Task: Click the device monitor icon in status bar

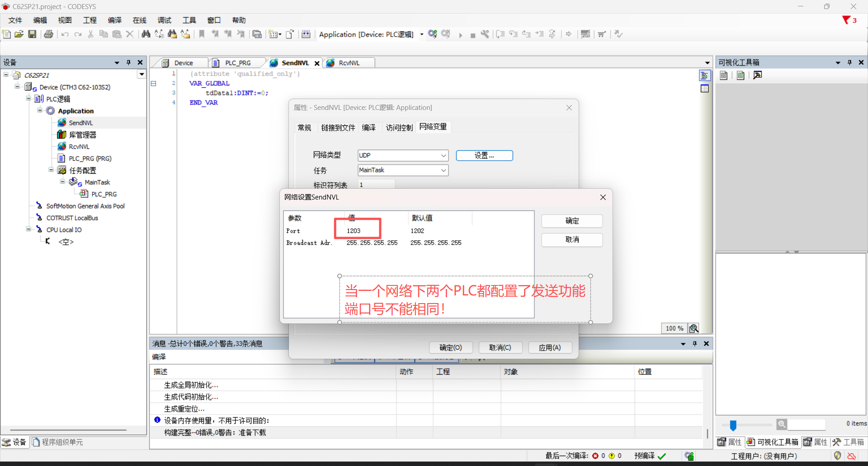Action: click(689, 456)
